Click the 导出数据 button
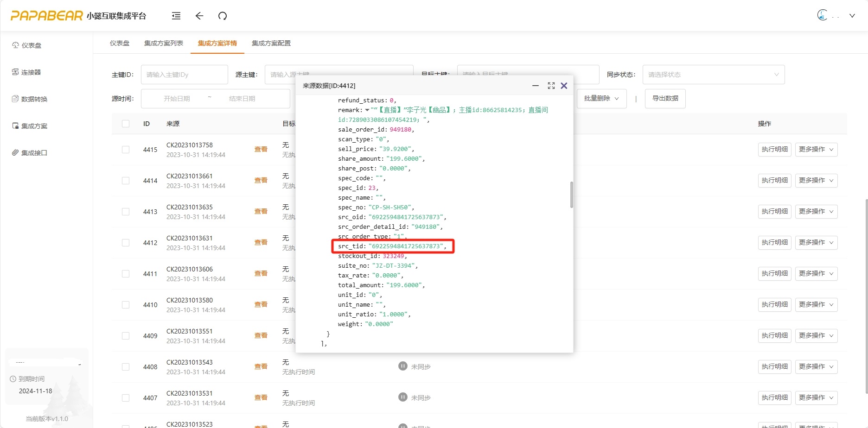The image size is (868, 428). tap(665, 99)
